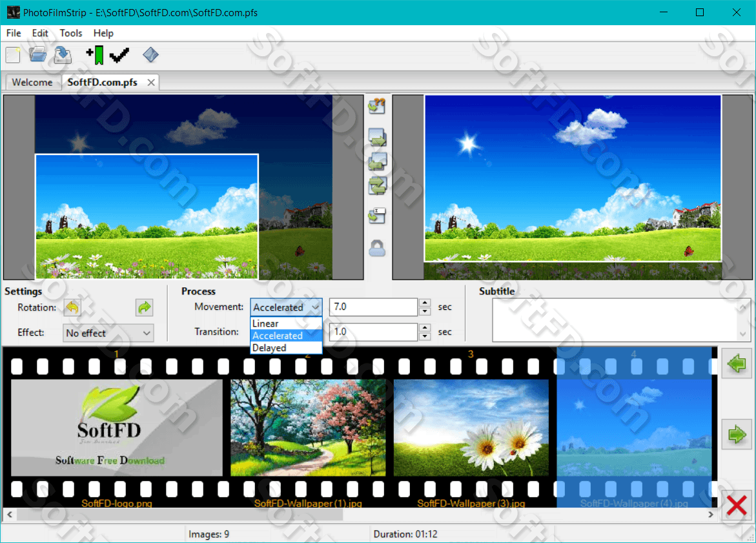Image resolution: width=756 pixels, height=543 pixels.
Task: Open the File menu
Action: (14, 34)
